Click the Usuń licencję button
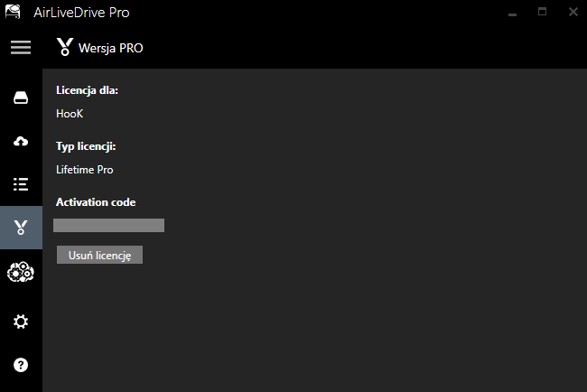The image size is (587, 392). pos(99,255)
